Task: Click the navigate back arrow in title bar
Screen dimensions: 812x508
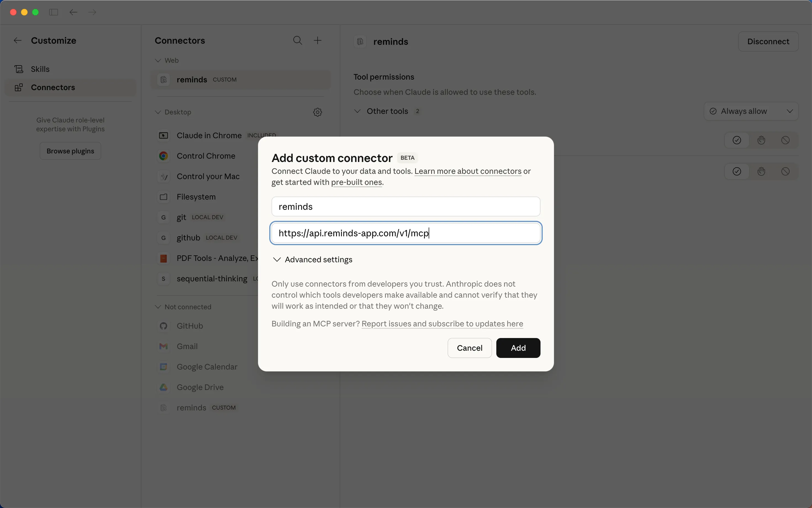Action: 73,12
